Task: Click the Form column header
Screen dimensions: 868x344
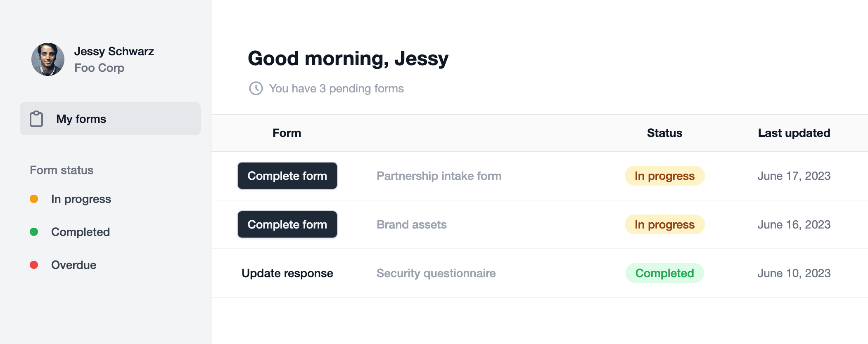Action: [287, 133]
